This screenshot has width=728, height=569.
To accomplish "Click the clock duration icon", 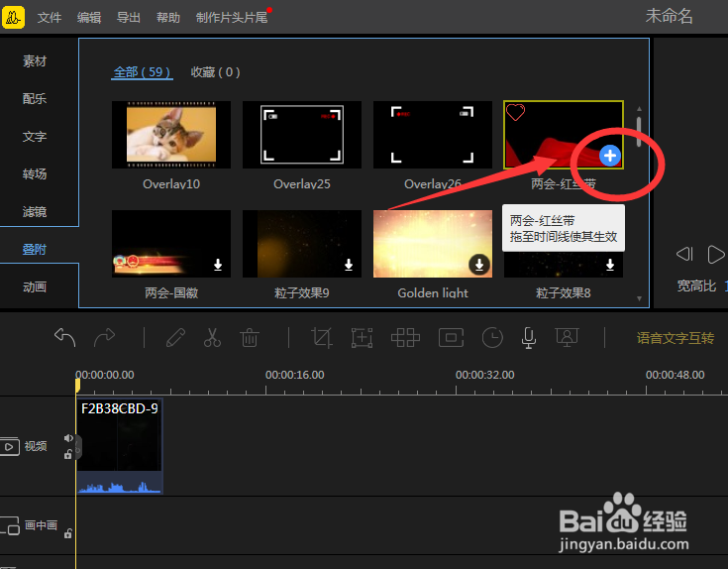I will tap(492, 337).
